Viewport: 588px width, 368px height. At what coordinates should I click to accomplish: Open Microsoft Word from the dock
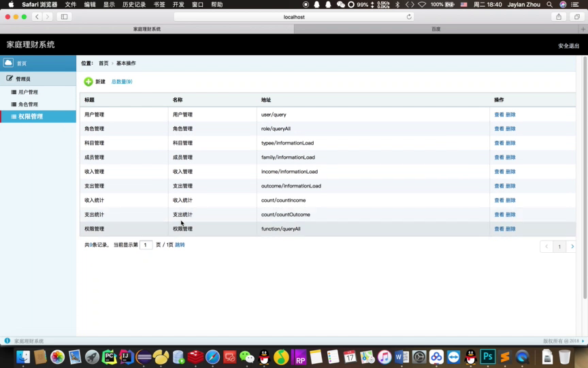point(402,357)
